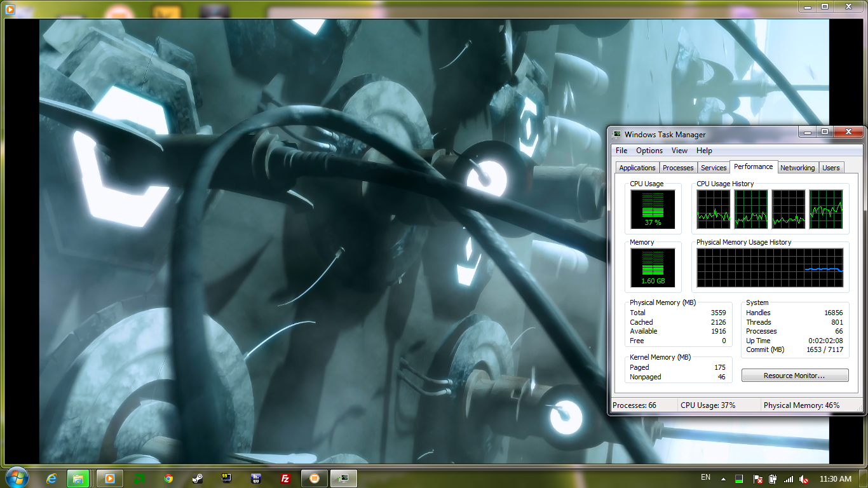868x488 pixels.
Task: Click the Up Time value 0:02:02:08
Action: pyautogui.click(x=826, y=341)
